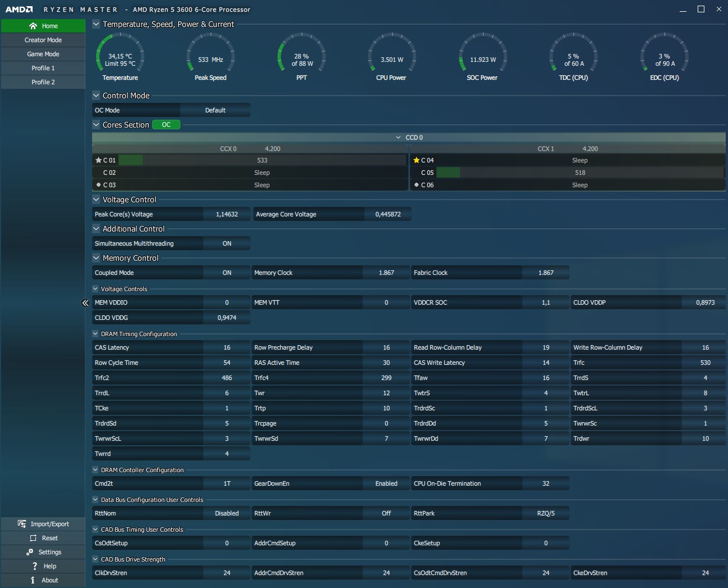
Task: Collapse DRAM Contoller Configuration subsection
Action: click(x=95, y=470)
